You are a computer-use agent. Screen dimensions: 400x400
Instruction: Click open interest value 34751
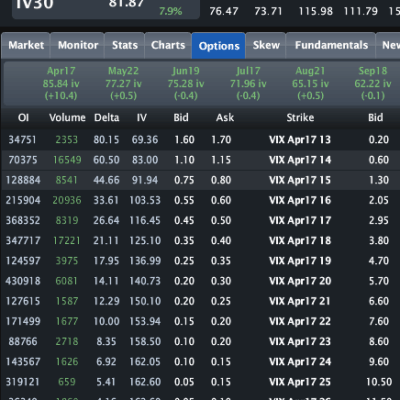pos(22,140)
